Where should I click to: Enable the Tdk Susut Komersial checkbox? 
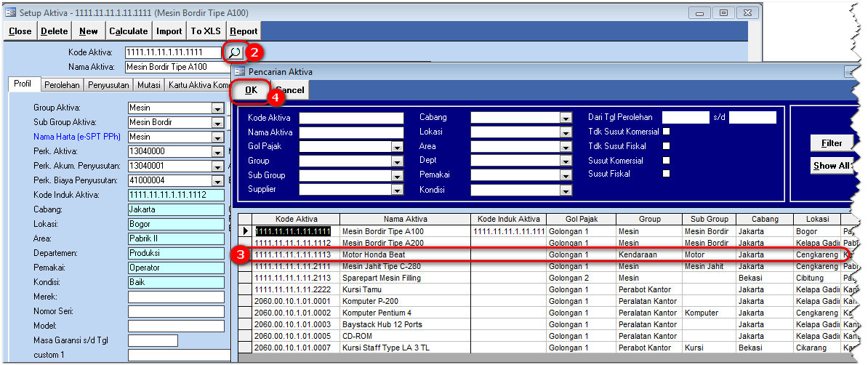(x=666, y=132)
